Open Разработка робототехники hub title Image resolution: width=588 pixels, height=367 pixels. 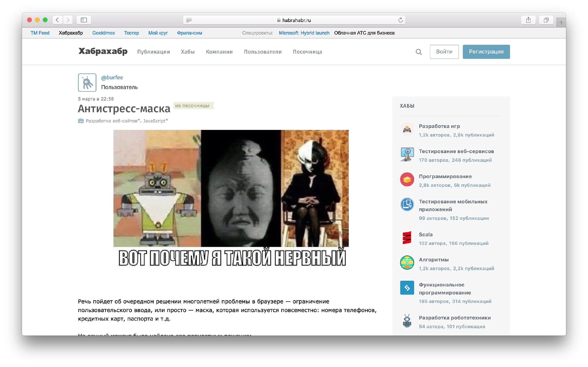coord(455,318)
